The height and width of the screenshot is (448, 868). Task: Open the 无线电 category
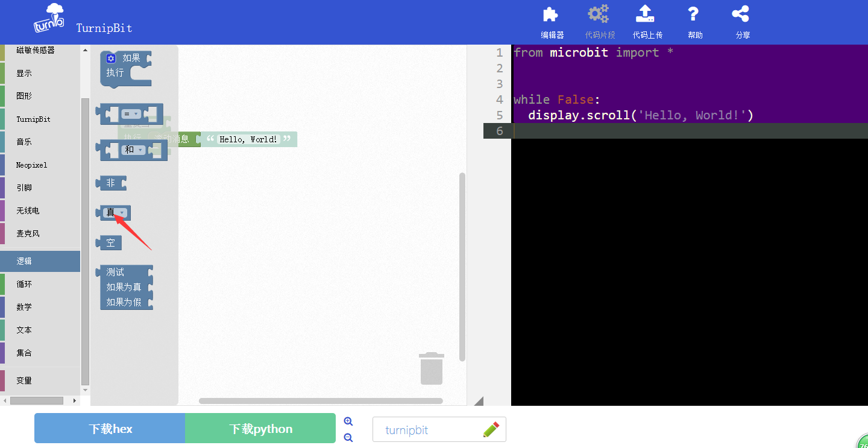point(40,210)
